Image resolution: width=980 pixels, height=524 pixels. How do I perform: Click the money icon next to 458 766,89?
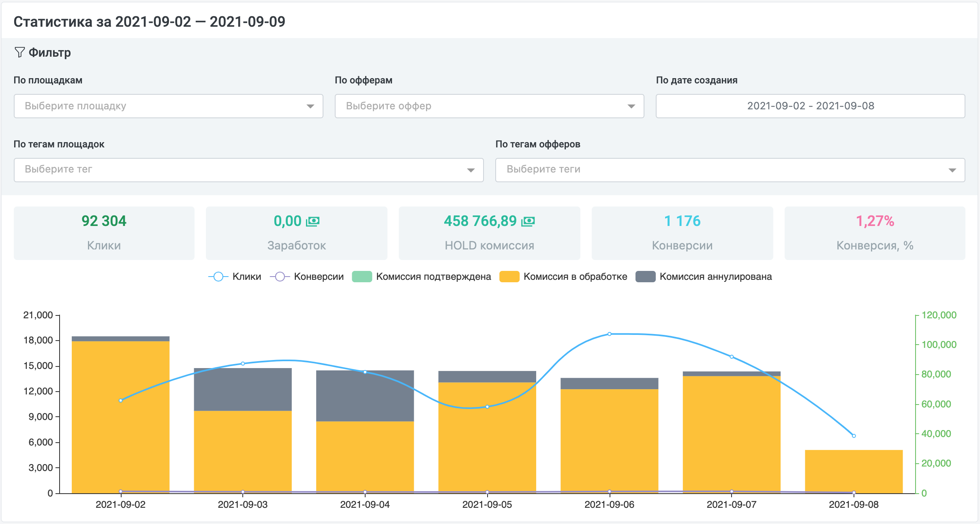coord(528,221)
